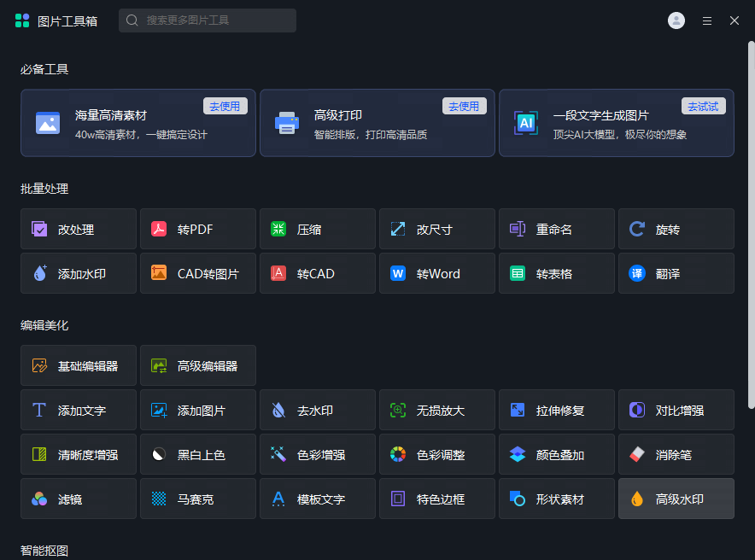Image resolution: width=755 pixels, height=560 pixels.
Task: Open the hamburger menu in title bar
Action: tap(707, 20)
